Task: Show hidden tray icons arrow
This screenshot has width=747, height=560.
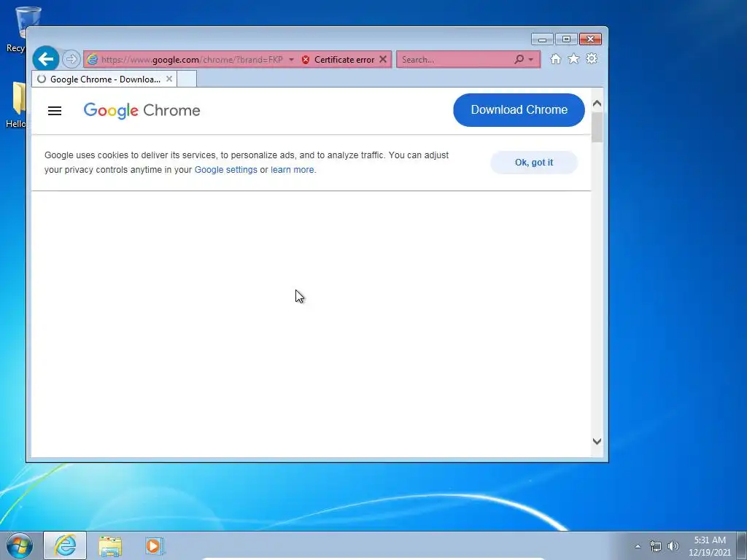Action: (x=638, y=546)
